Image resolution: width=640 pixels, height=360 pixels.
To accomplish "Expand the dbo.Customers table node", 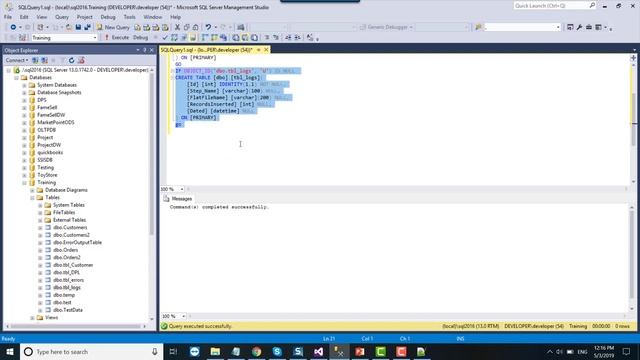I will tap(40, 228).
